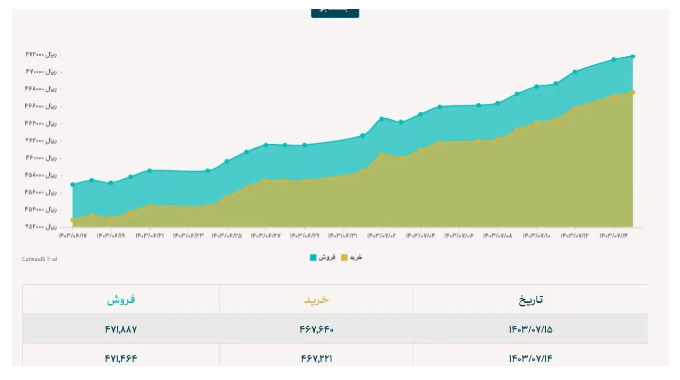This screenshot has width=680, height=380.
Task: Click the yellow buy point above 1403/07/02
Action: coord(382,154)
